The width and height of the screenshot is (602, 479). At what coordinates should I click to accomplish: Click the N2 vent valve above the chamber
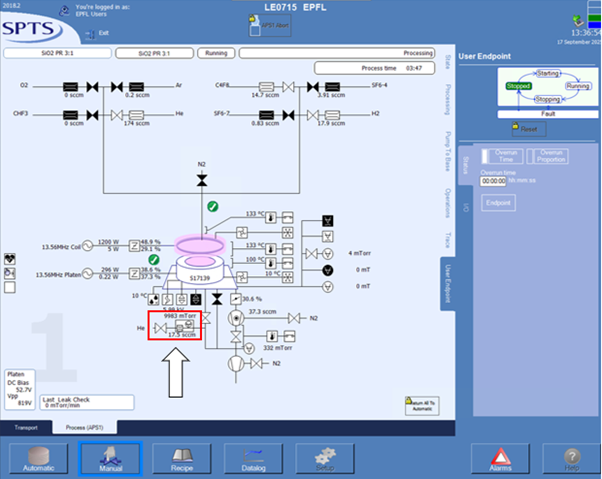tap(201, 179)
